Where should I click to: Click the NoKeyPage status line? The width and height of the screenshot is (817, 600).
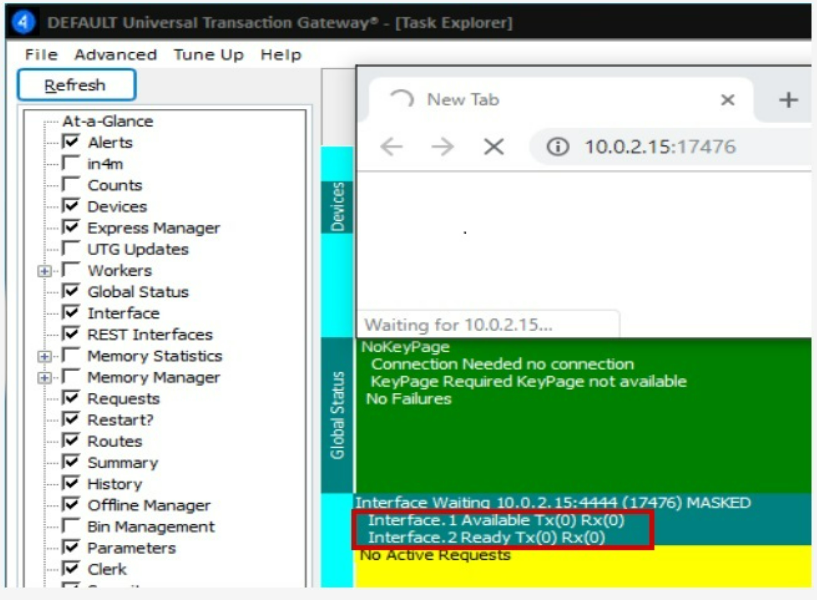[405, 347]
